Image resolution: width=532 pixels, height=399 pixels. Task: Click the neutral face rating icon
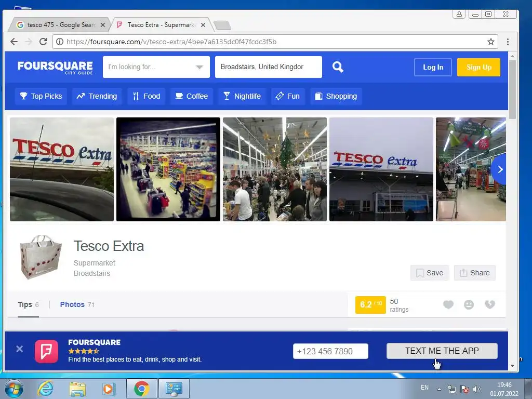[x=469, y=304]
